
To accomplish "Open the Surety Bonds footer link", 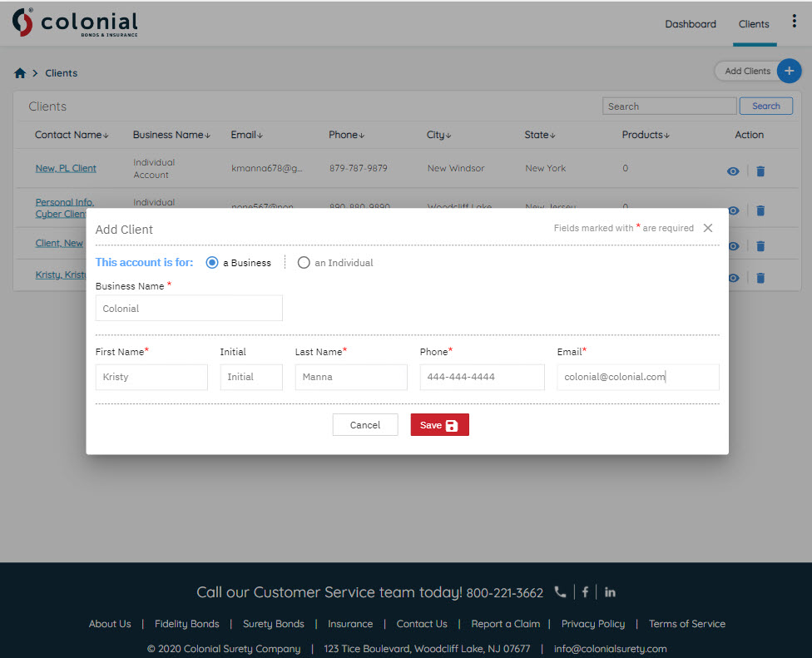I will point(274,624).
